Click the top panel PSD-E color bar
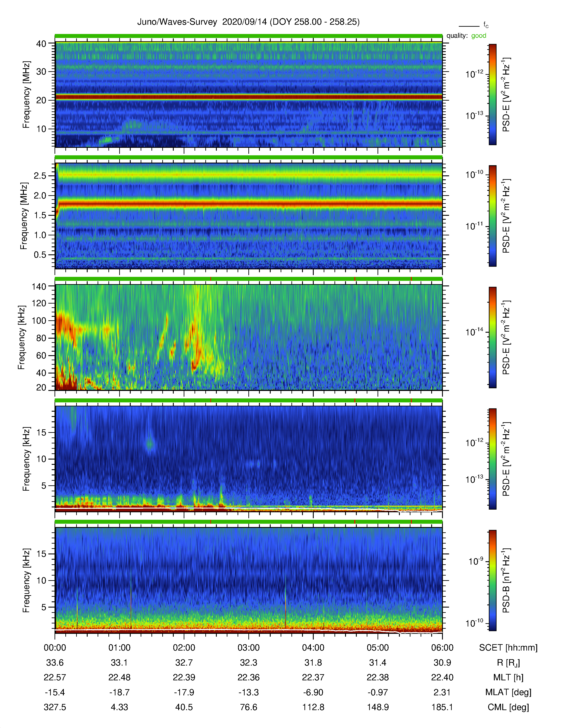 pyautogui.click(x=492, y=94)
